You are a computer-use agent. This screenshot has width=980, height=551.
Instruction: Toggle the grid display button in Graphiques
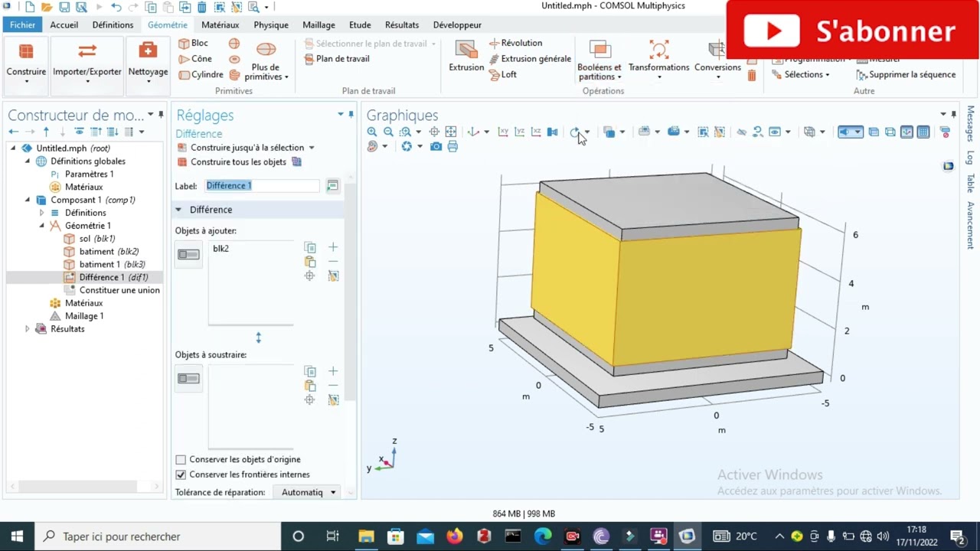[x=923, y=132]
